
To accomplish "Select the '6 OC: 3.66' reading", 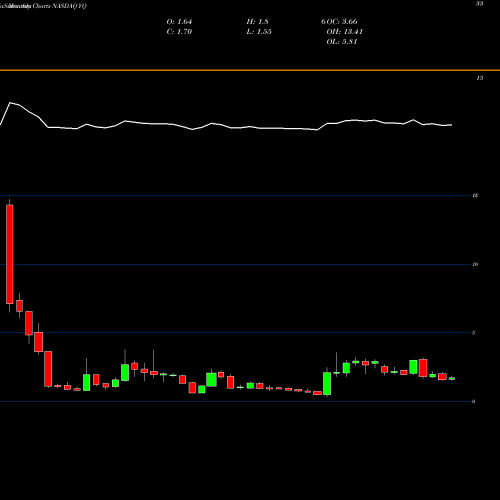I will [339, 22].
